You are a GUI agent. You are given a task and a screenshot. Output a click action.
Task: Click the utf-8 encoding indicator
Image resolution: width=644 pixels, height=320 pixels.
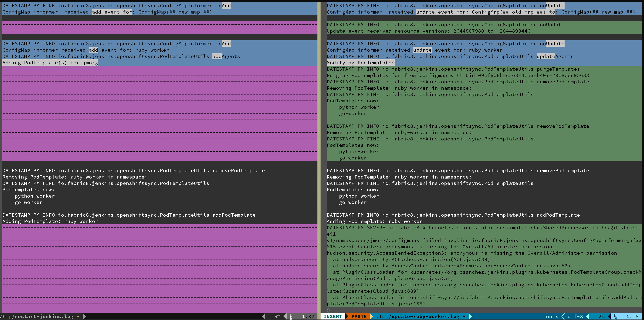tap(575, 317)
